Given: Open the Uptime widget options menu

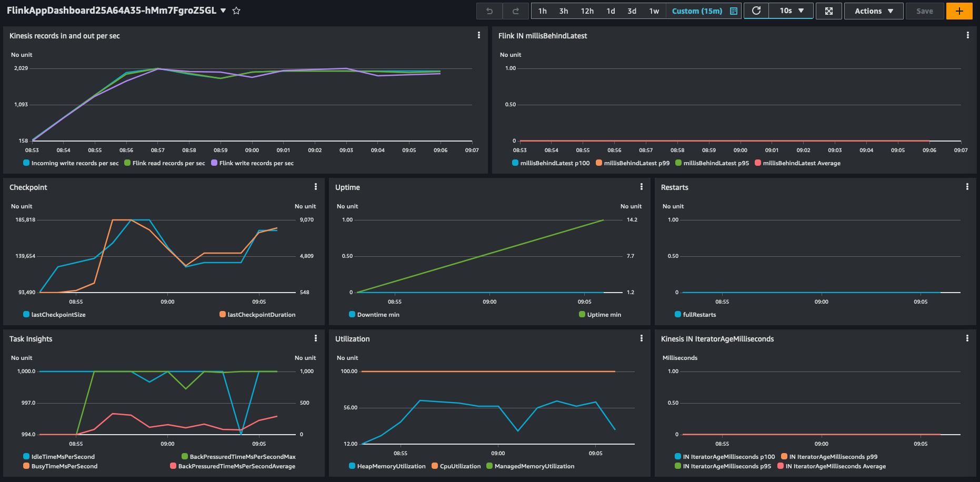Looking at the screenshot, I should 641,186.
